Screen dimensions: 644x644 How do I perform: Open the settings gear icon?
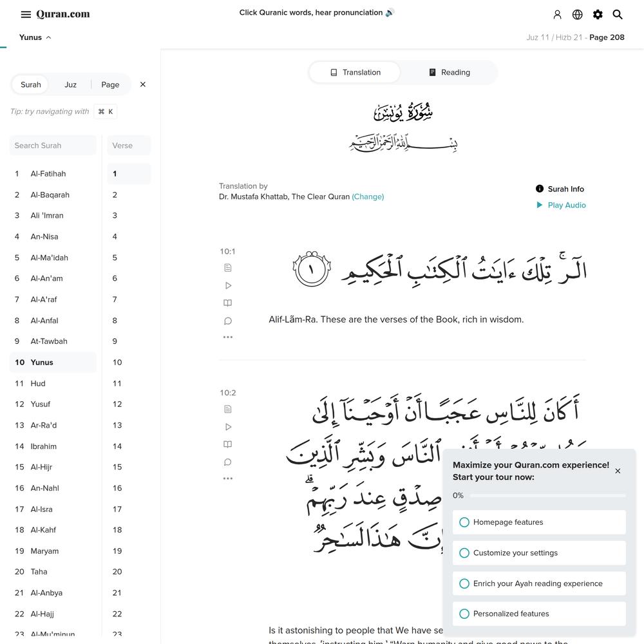tap(598, 15)
